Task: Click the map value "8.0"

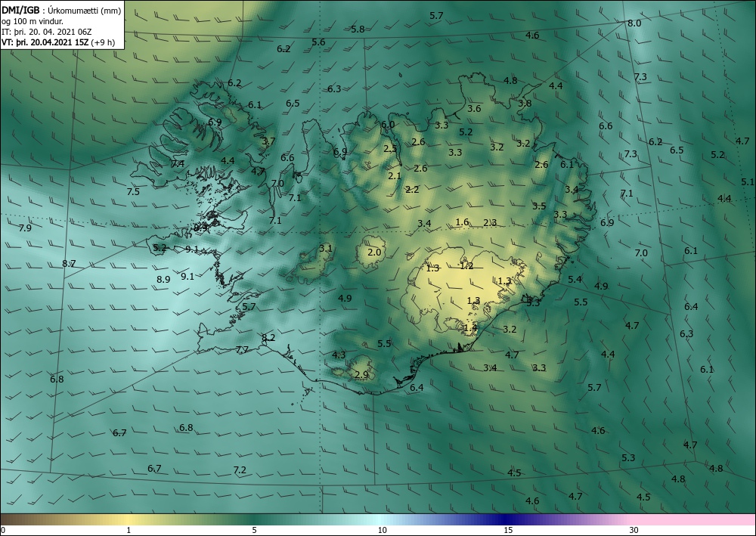Action: [x=634, y=23]
